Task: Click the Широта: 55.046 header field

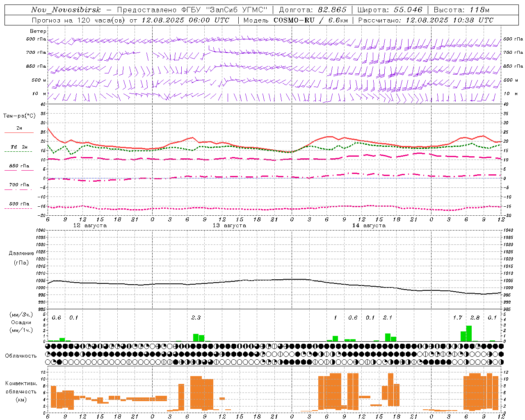Action: [x=390, y=10]
